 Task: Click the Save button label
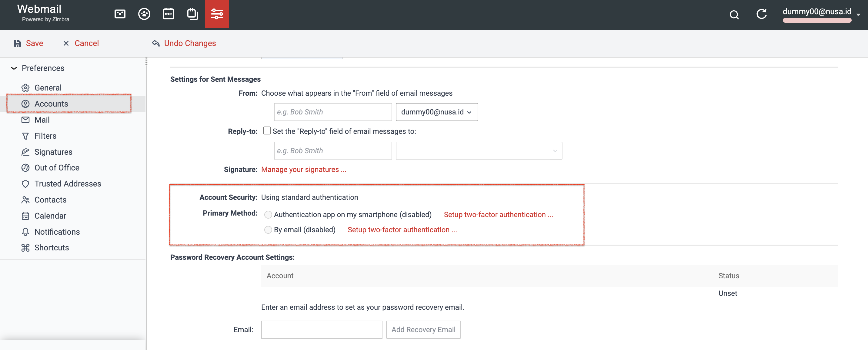pos(34,43)
